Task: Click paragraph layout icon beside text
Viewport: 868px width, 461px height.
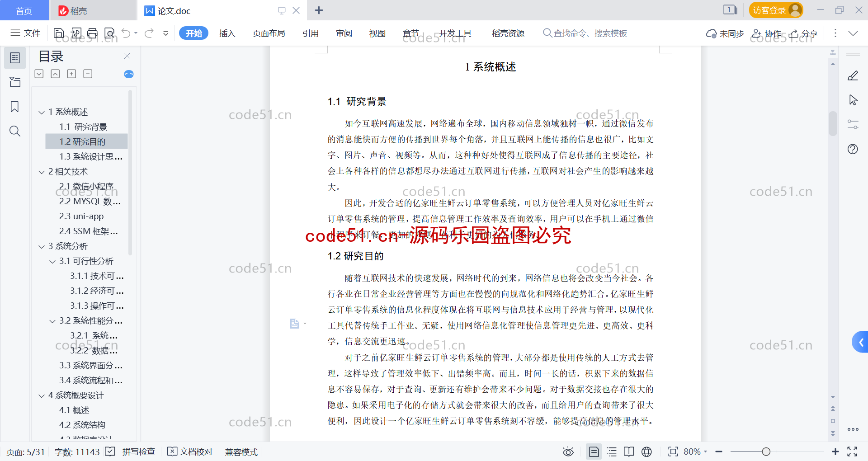Action: point(295,323)
